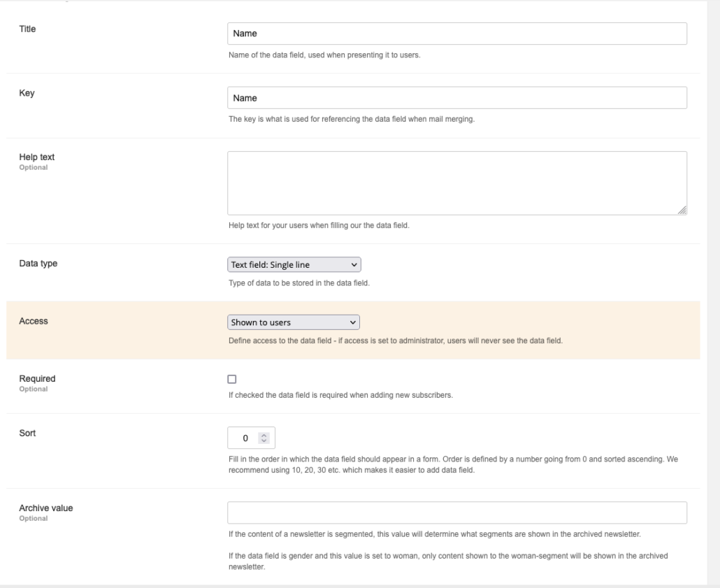The width and height of the screenshot is (720, 588).
Task: Click the hint 'The key is what is used for referencing'
Action: coord(352,119)
